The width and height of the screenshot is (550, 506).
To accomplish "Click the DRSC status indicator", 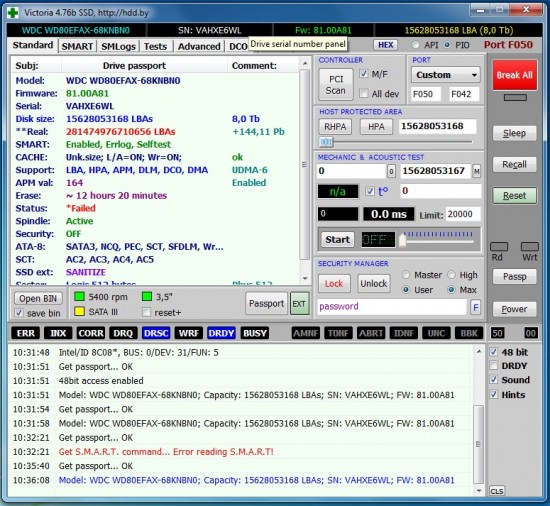I will (156, 333).
